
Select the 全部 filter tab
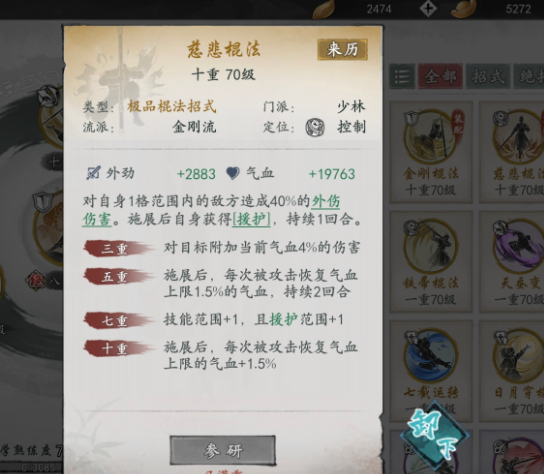[440, 76]
